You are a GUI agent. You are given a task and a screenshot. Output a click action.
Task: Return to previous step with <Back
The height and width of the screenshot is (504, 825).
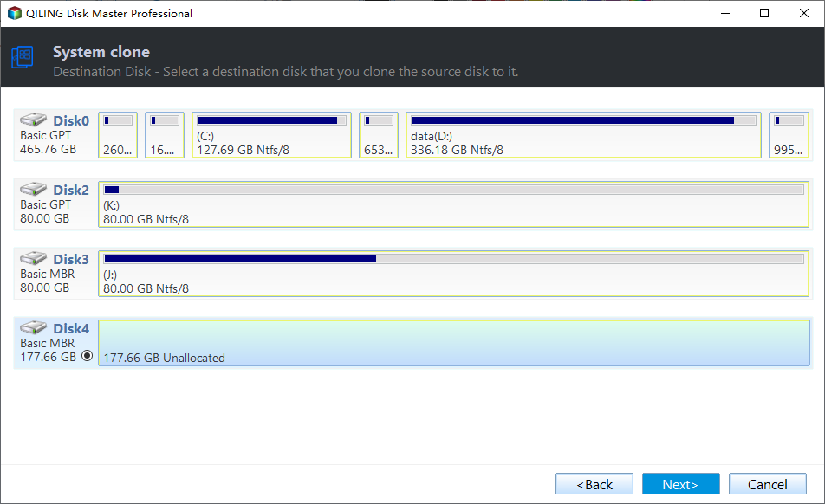pyautogui.click(x=594, y=484)
